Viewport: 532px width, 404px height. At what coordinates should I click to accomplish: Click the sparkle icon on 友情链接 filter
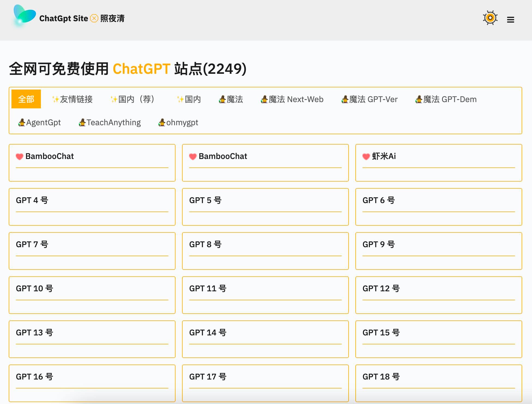pos(55,99)
